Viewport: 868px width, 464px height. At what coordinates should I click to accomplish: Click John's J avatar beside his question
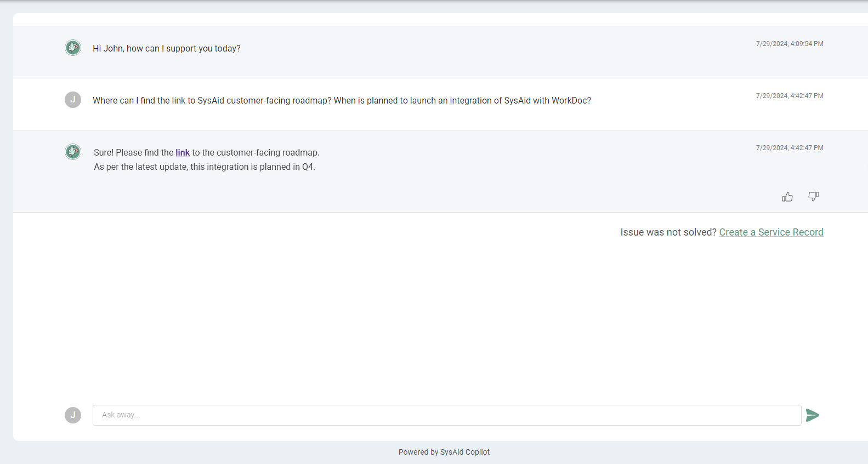tap(73, 100)
